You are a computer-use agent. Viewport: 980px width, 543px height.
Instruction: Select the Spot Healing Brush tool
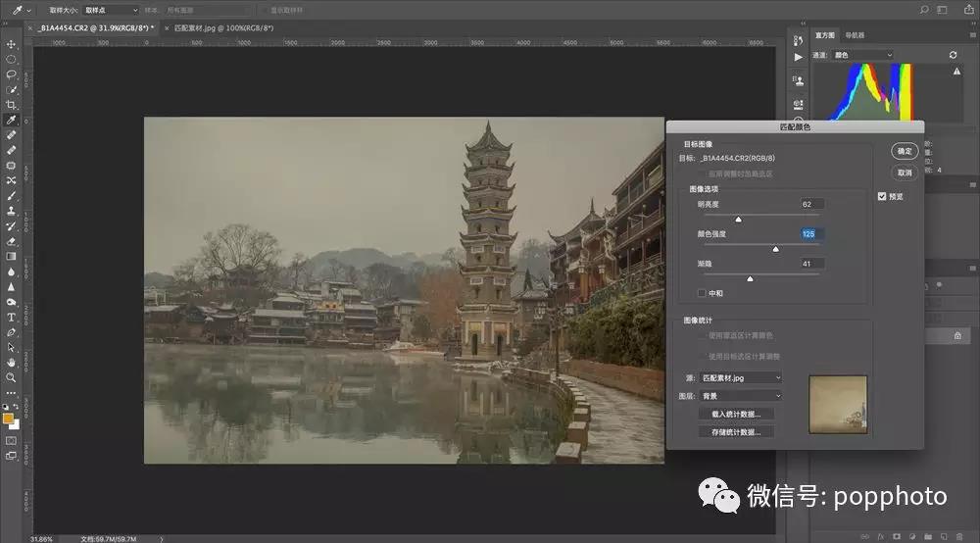(x=11, y=135)
